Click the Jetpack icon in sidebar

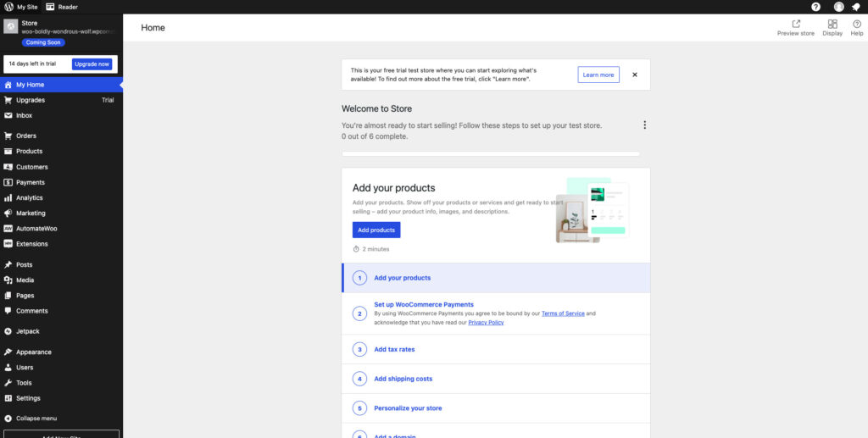click(8, 332)
